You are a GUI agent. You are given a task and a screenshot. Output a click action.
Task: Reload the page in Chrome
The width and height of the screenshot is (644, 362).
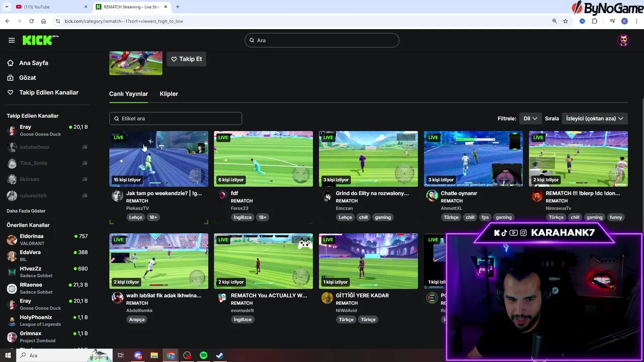pyautogui.click(x=31, y=21)
